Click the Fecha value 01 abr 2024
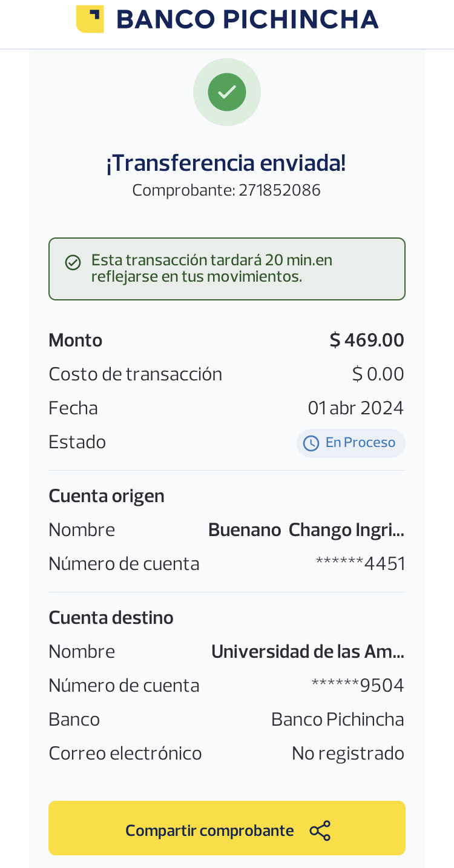The image size is (454, 868). [x=356, y=408]
